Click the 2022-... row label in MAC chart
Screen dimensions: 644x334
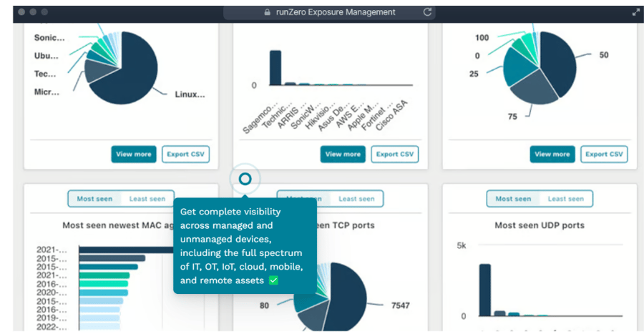[x=52, y=327]
